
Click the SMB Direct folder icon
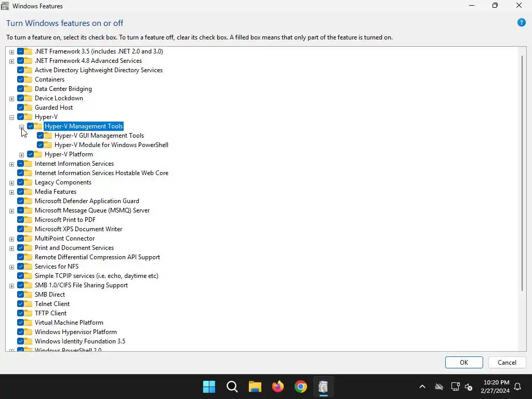click(x=29, y=295)
